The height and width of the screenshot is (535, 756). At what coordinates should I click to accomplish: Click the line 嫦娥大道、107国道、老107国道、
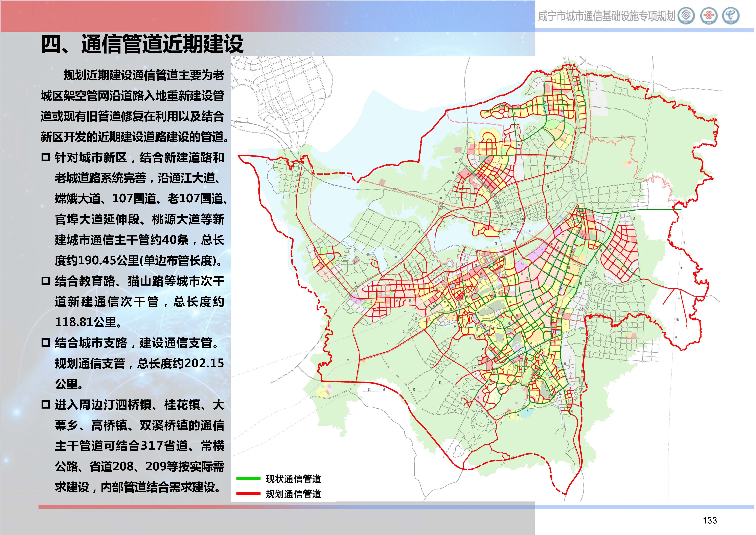tap(142, 198)
